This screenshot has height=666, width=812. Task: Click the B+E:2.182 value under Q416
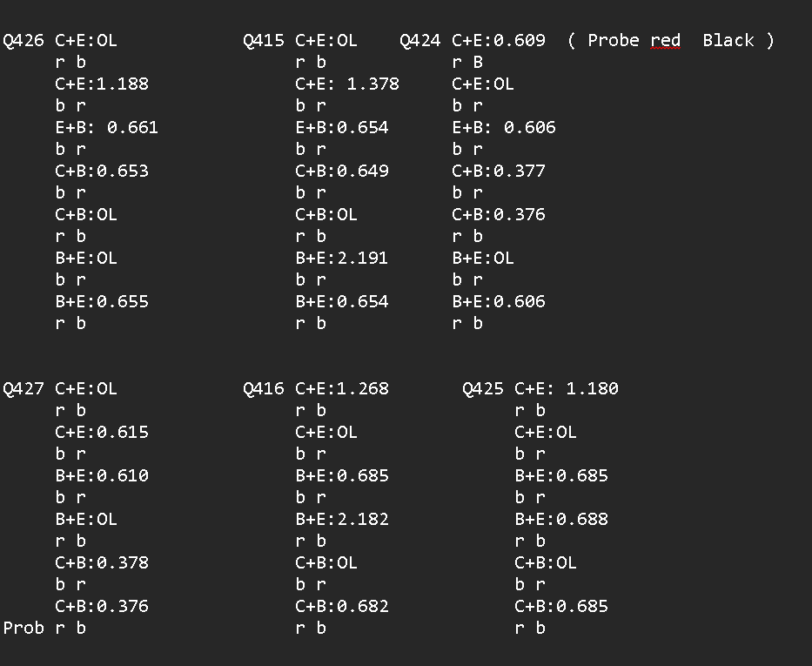[x=342, y=519]
